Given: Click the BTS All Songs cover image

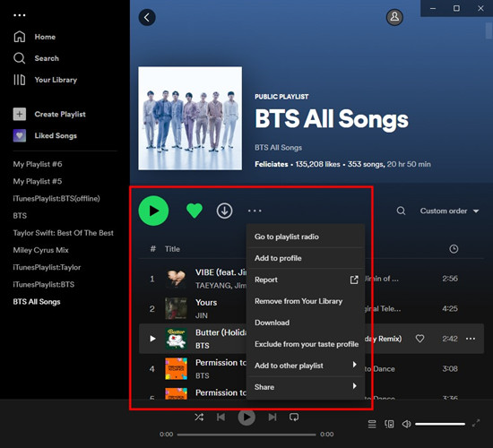Looking at the screenshot, I should (x=190, y=118).
